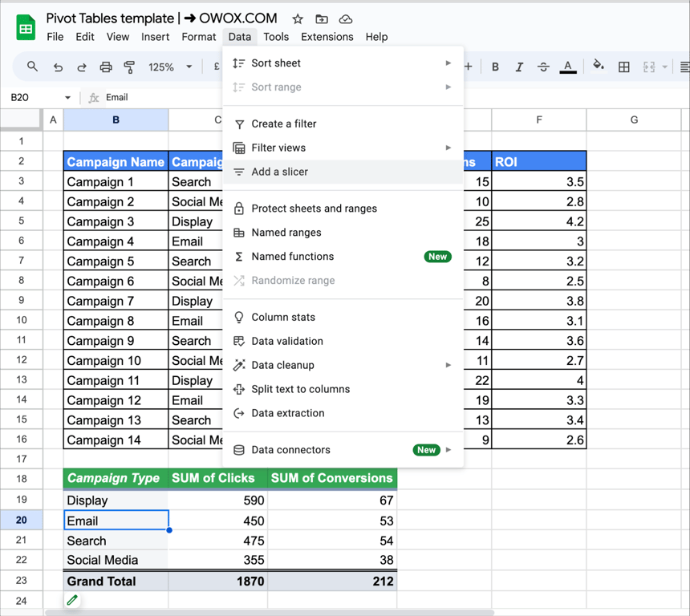Open Named functions
Viewport: 690px width, 616px height.
343,257
